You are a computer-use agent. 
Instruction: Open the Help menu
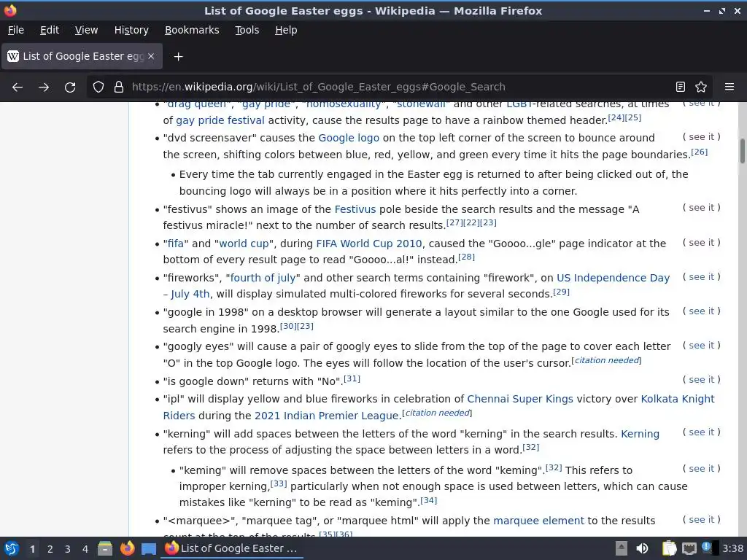click(286, 30)
